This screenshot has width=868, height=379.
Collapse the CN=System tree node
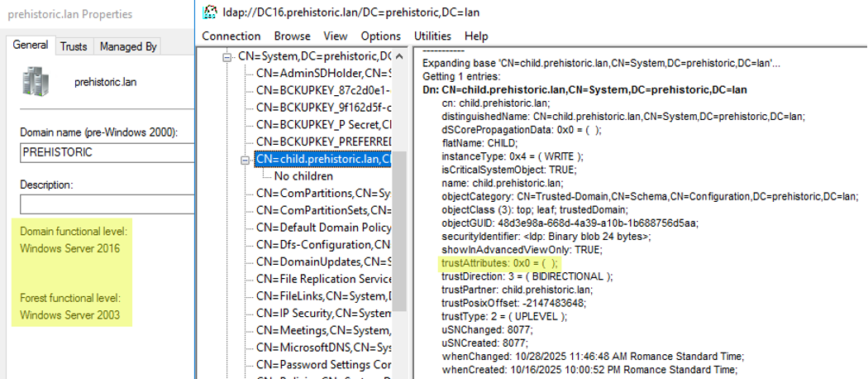[227, 56]
